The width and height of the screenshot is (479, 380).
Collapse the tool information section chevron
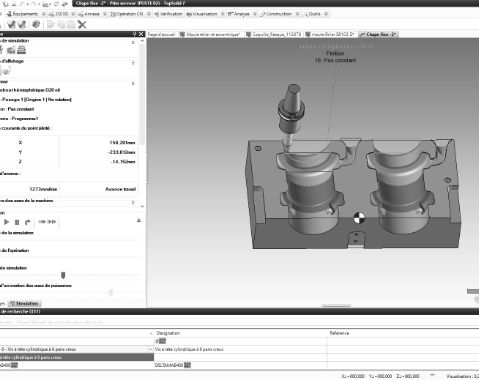133,83
